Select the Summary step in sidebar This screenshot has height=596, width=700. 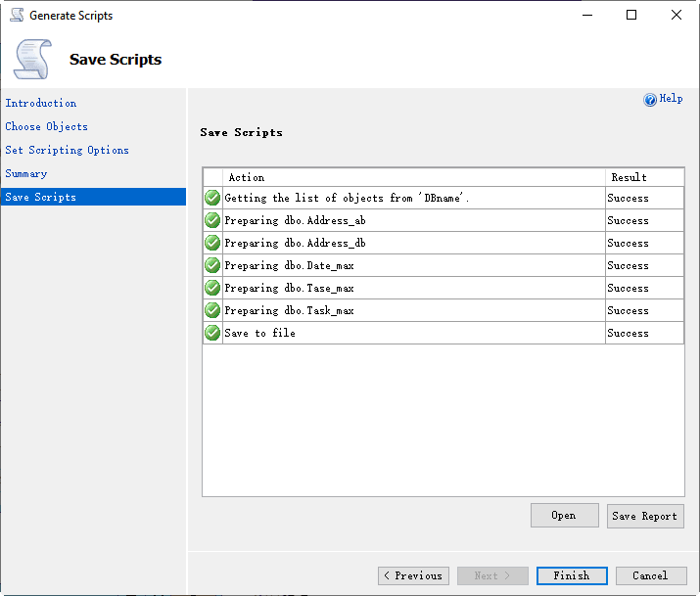point(26,173)
